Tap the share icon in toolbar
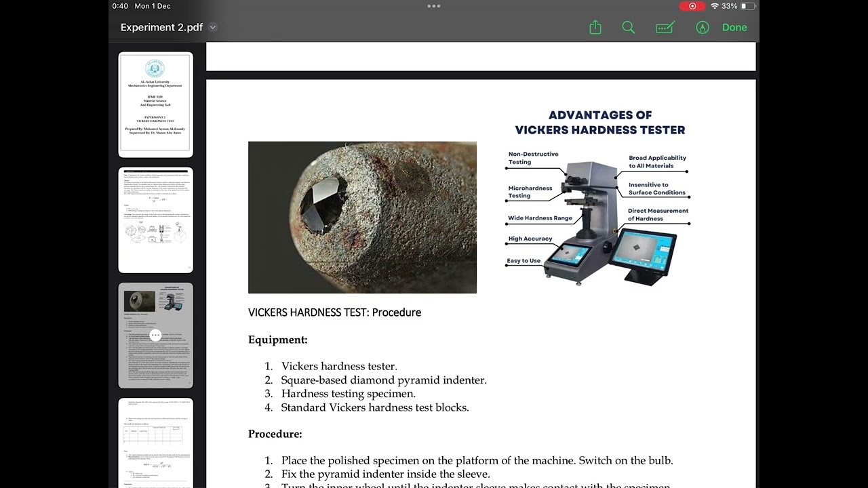Screen dimensions: 868x488 (x=595, y=27)
